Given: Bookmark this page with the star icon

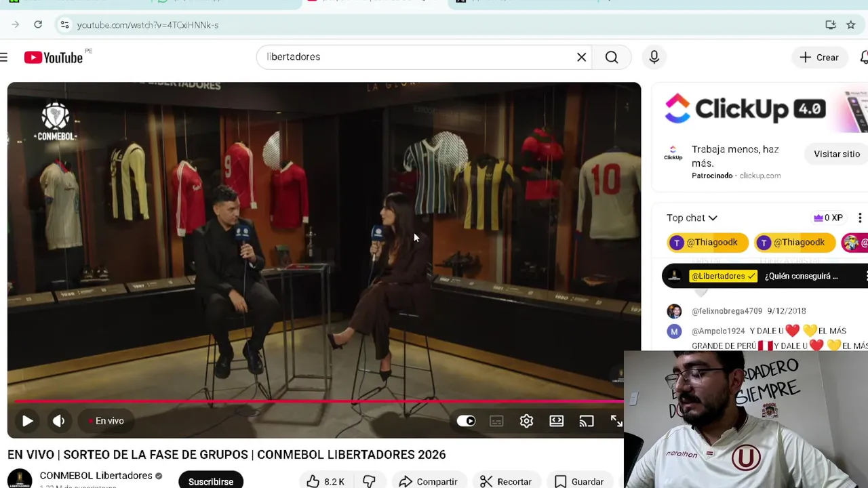Looking at the screenshot, I should [850, 24].
